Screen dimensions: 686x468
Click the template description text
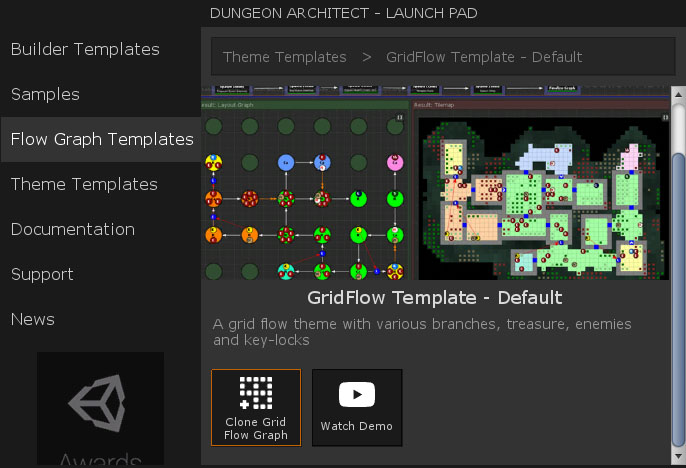coord(422,332)
